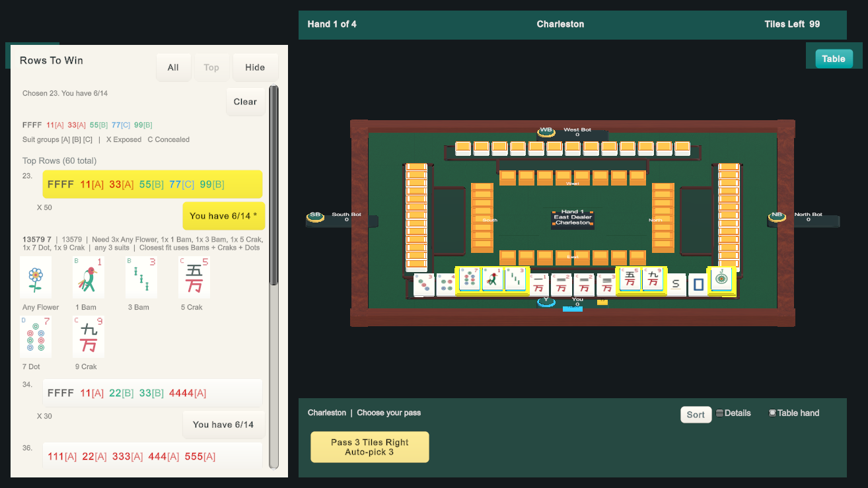Click the white 'You have 6/14' badge
This screenshot has width=868, height=488.
(x=223, y=425)
